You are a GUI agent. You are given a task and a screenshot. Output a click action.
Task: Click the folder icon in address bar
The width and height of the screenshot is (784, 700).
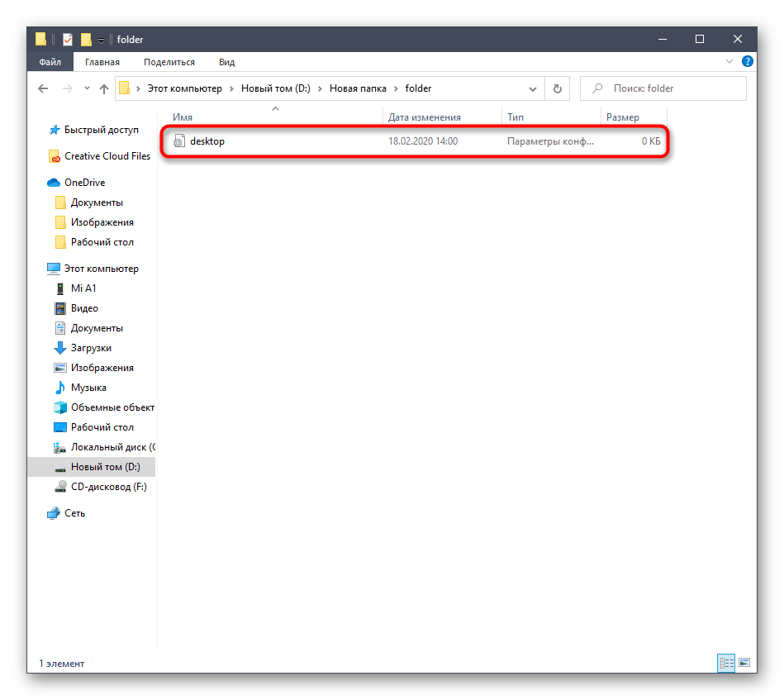point(125,88)
